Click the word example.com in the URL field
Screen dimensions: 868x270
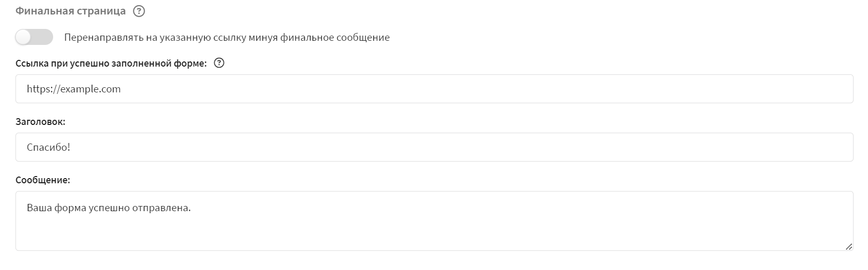(91, 89)
